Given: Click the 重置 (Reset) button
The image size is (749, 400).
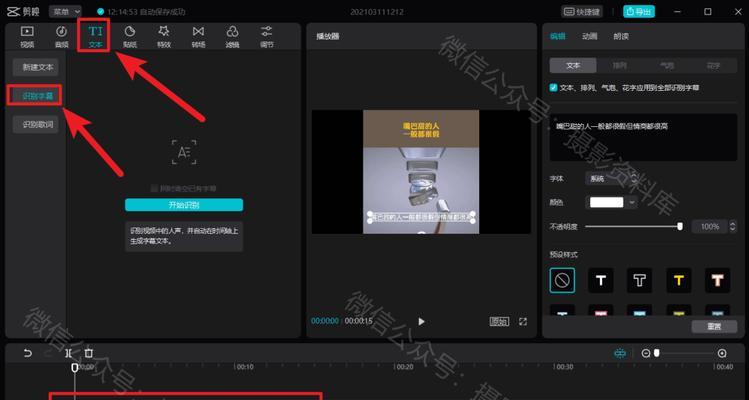Looking at the screenshot, I should pyautogui.click(x=714, y=326).
